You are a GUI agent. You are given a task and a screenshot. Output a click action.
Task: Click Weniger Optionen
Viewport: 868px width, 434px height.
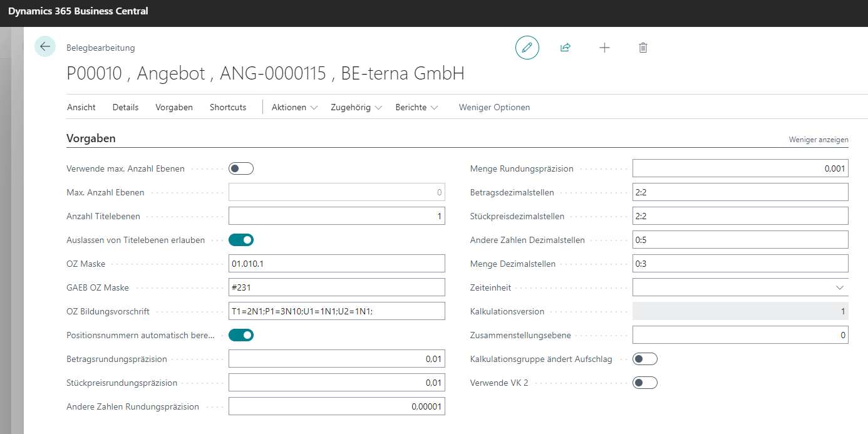(x=494, y=107)
